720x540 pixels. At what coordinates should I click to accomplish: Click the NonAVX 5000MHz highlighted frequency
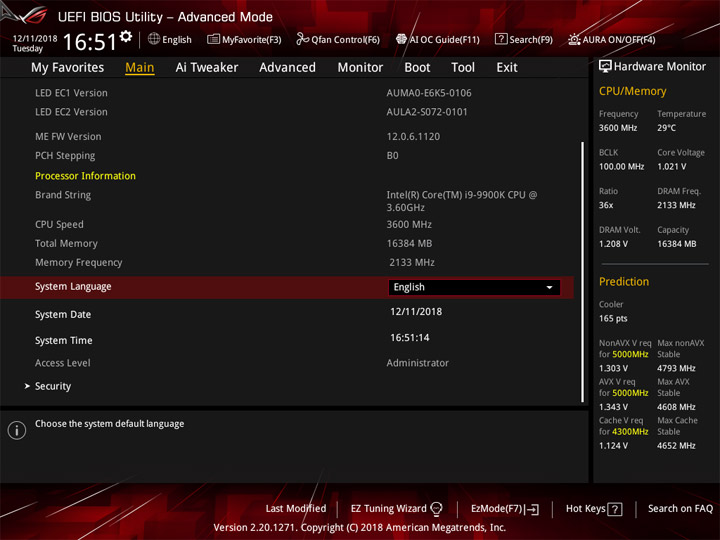tap(630, 354)
